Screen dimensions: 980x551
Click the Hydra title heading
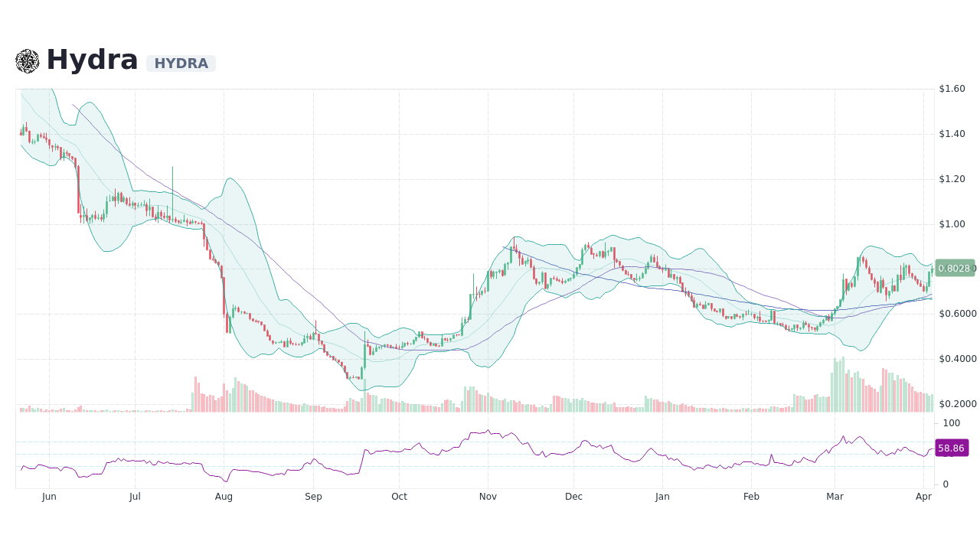pyautogui.click(x=92, y=58)
